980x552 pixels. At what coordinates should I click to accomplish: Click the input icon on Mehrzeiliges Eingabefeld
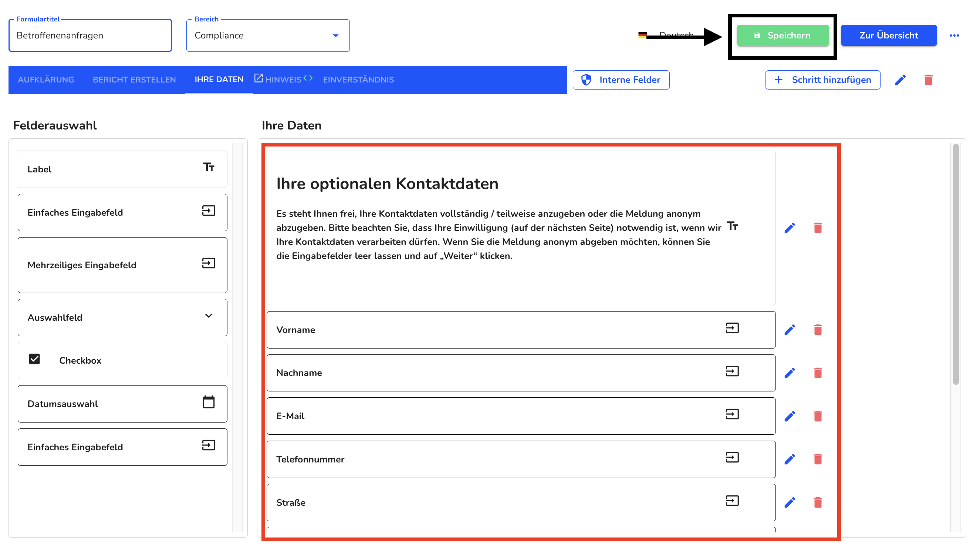point(209,263)
